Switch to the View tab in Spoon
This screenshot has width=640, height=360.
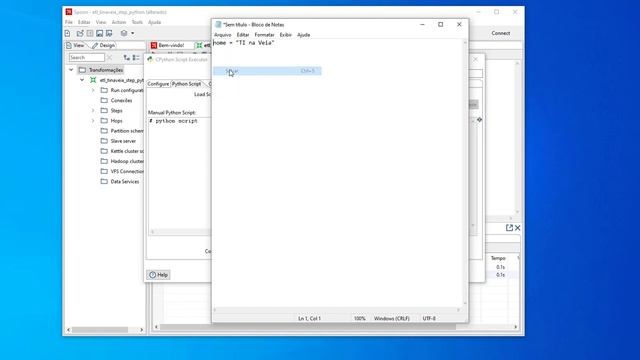(76, 45)
